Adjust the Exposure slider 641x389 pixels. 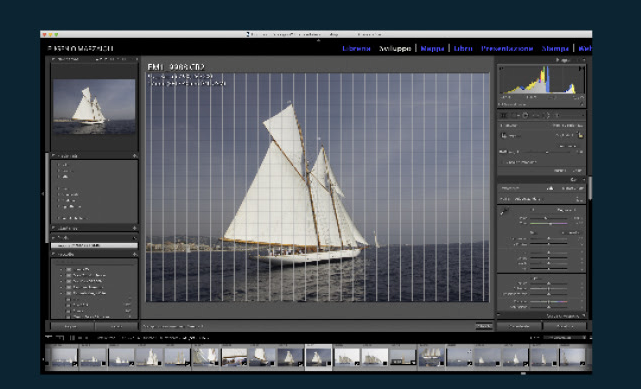tap(548, 239)
